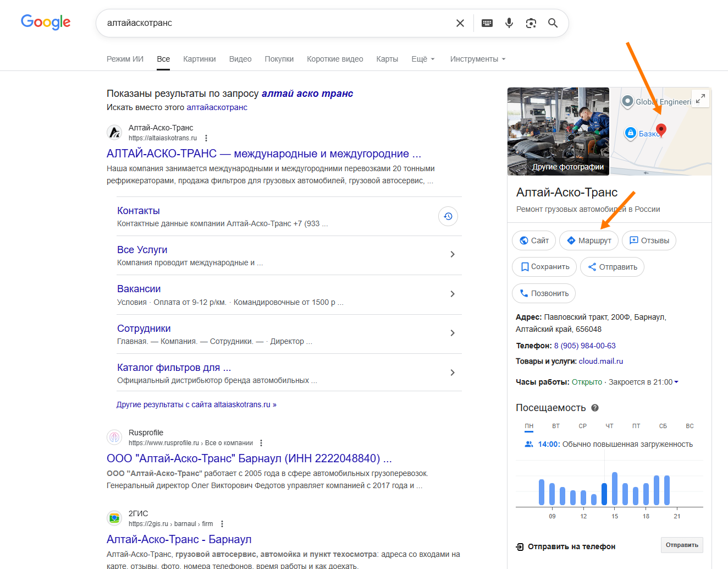This screenshot has height=569, width=728.
Task: Open three-dot menu next to altaiaskotrans.ru
Action: coord(206,138)
